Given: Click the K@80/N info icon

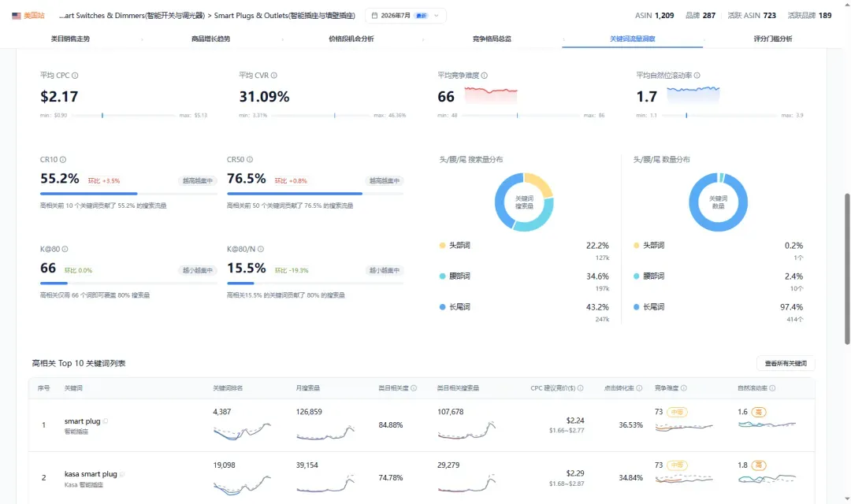Looking at the screenshot, I should coord(261,249).
